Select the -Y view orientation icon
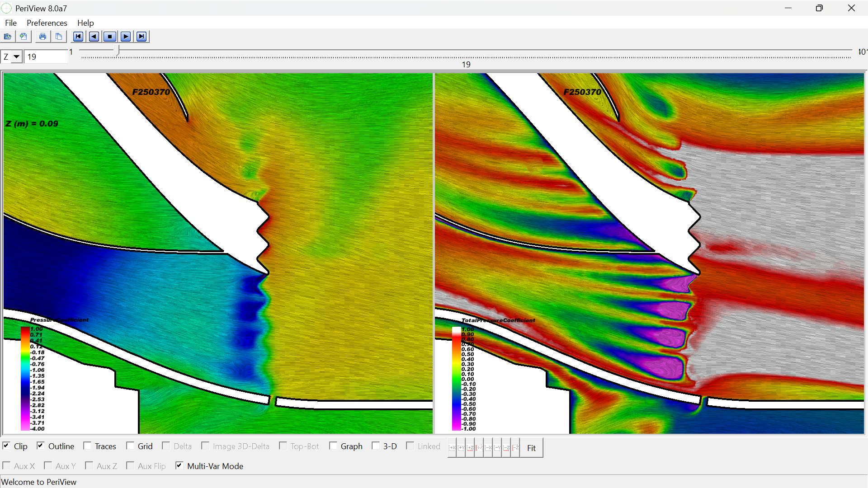 point(497,448)
